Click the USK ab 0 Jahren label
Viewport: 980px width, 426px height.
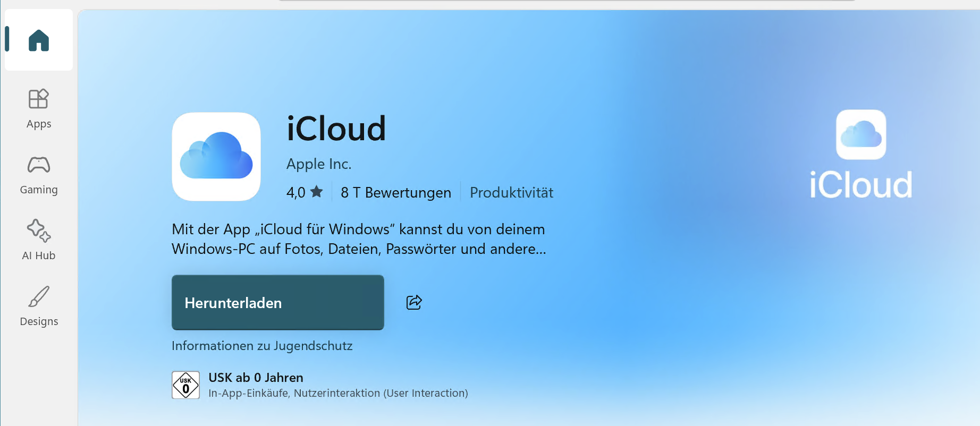(x=256, y=378)
